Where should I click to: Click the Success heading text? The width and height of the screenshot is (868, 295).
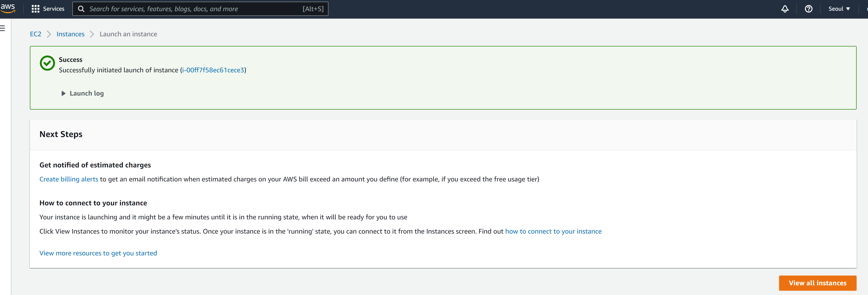coord(70,60)
